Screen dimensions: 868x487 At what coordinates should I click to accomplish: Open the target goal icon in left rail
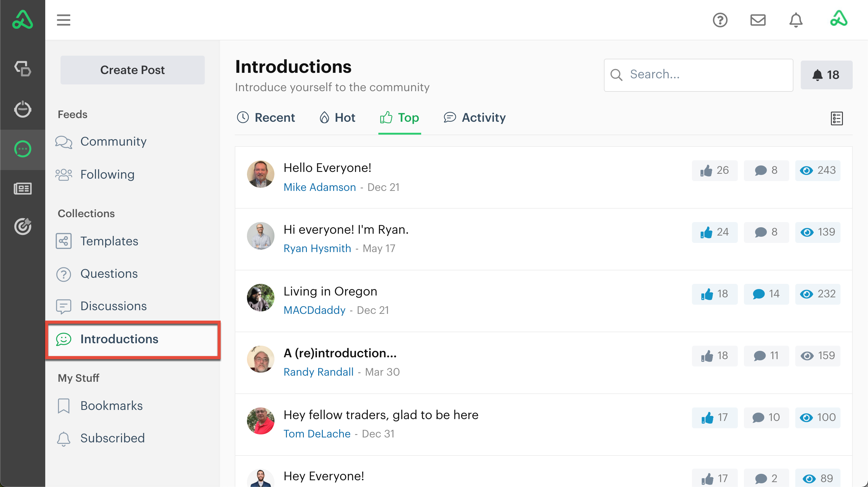click(23, 226)
